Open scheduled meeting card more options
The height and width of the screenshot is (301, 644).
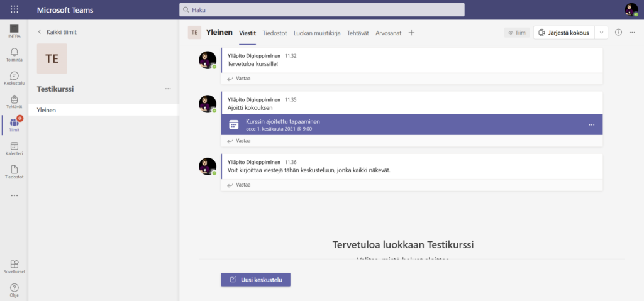(591, 124)
